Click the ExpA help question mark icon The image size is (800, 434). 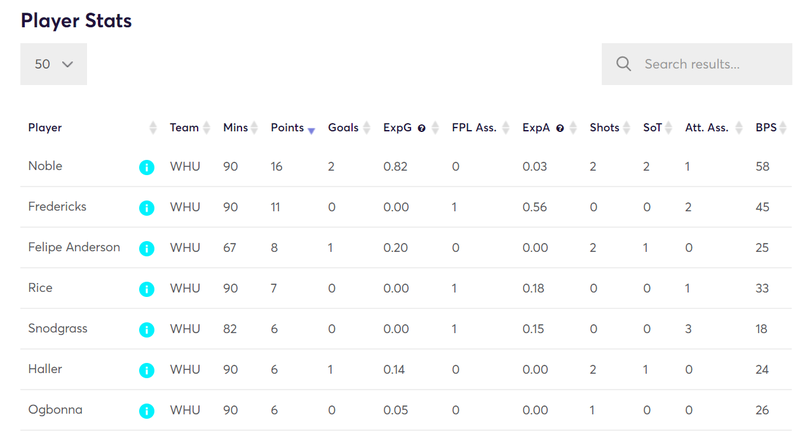[x=560, y=129]
